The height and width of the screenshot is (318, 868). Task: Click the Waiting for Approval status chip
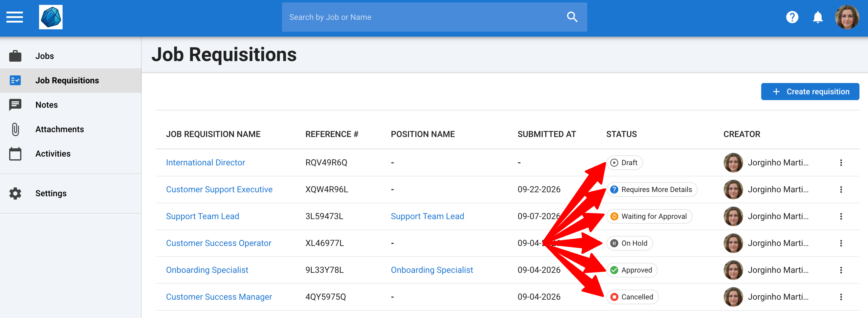pyautogui.click(x=649, y=216)
